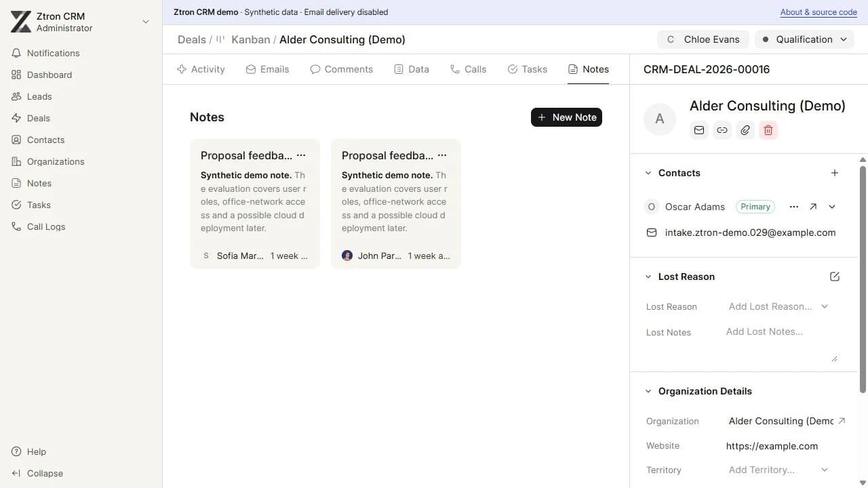This screenshot has width=868, height=488.
Task: Expand Oscar Adams contact details chevron
Action: point(832,207)
